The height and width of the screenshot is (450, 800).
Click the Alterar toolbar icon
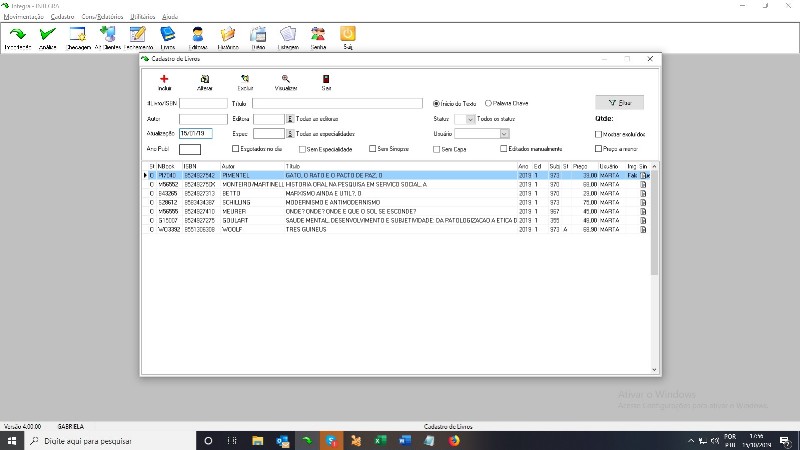point(205,79)
